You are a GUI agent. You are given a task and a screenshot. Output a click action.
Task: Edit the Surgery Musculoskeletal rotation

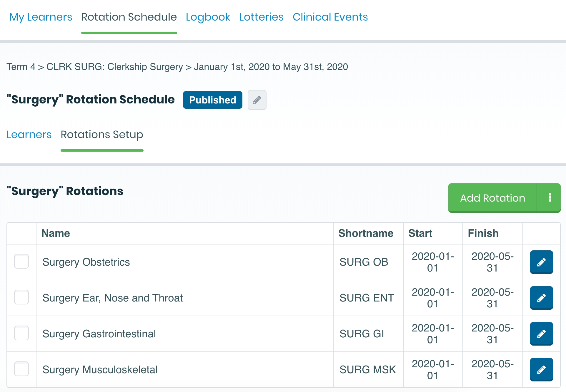click(541, 369)
